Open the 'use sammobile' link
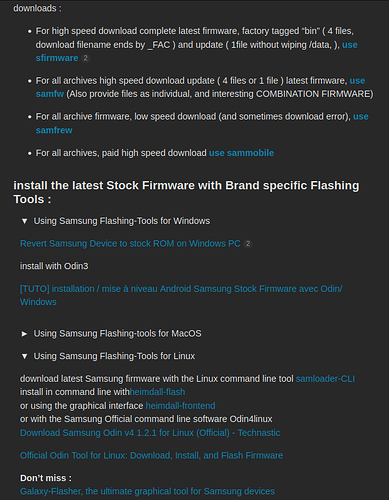389x500 pixels. pyautogui.click(x=241, y=153)
